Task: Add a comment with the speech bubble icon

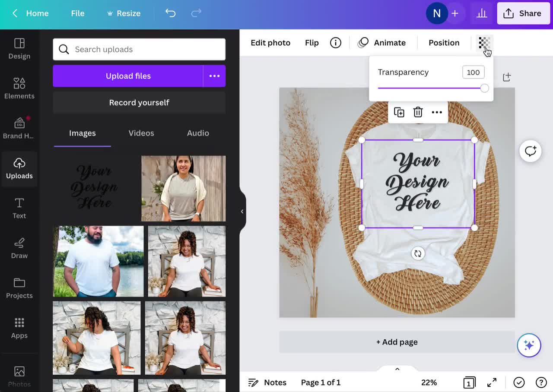Action: 530,151
